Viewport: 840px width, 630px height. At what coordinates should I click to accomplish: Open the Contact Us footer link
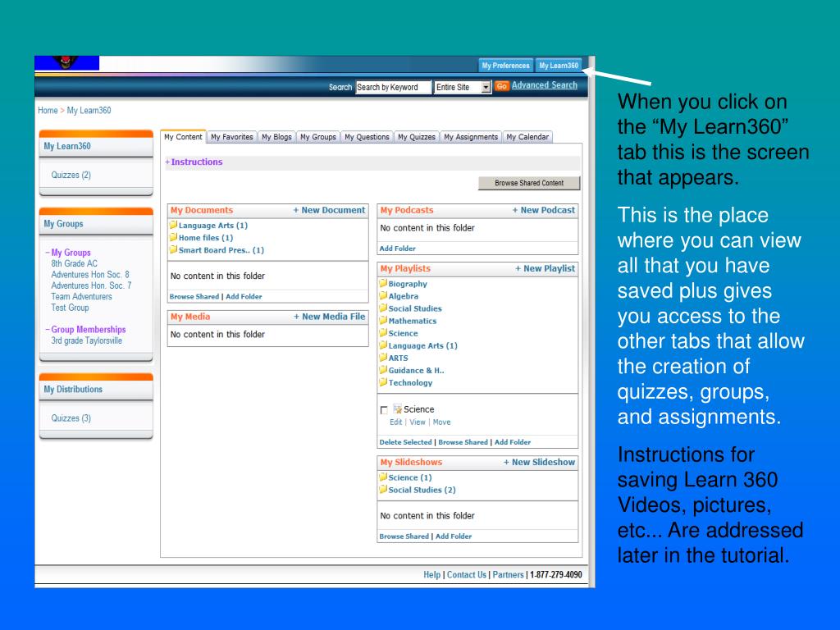(467, 575)
